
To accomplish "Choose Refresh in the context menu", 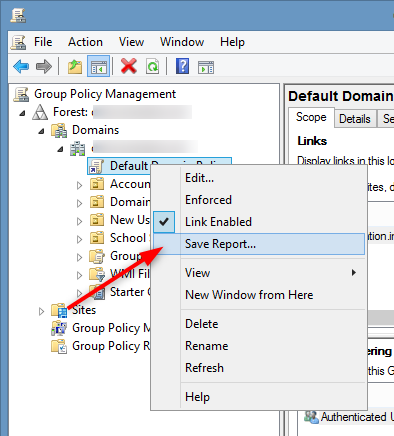I will [x=204, y=368].
